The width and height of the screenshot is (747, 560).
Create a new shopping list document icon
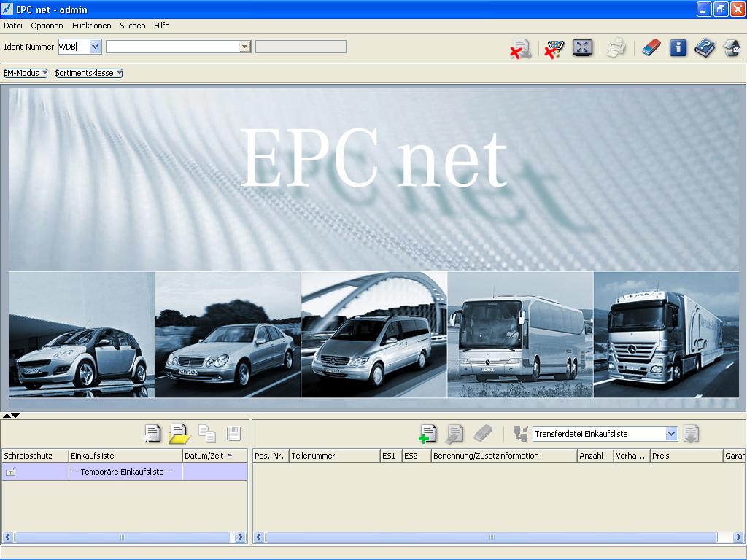tap(152, 434)
